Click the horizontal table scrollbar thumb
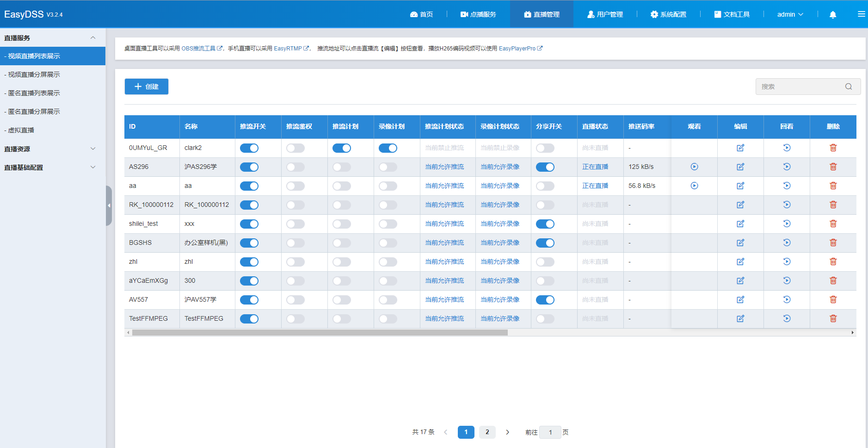The width and height of the screenshot is (868, 448). (x=320, y=333)
